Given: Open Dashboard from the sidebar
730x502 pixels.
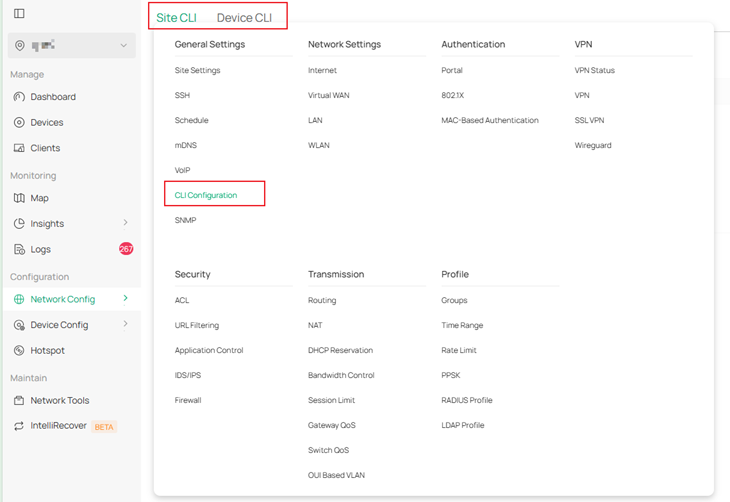Looking at the screenshot, I should 53,97.
